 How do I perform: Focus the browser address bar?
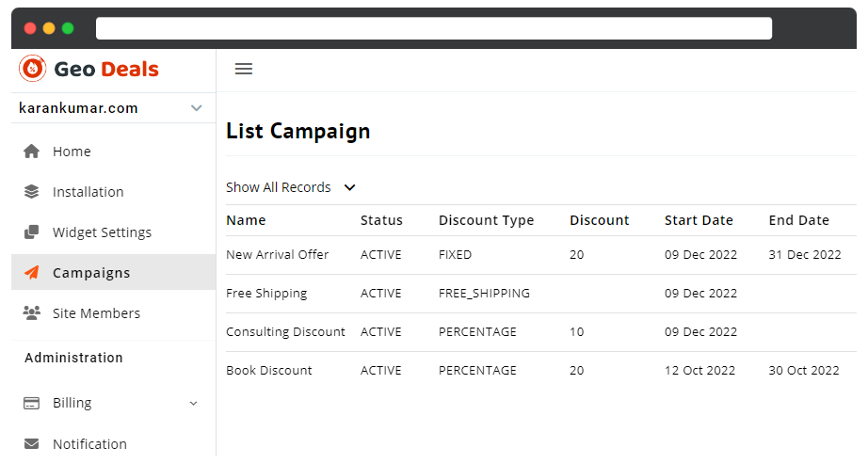tap(434, 28)
